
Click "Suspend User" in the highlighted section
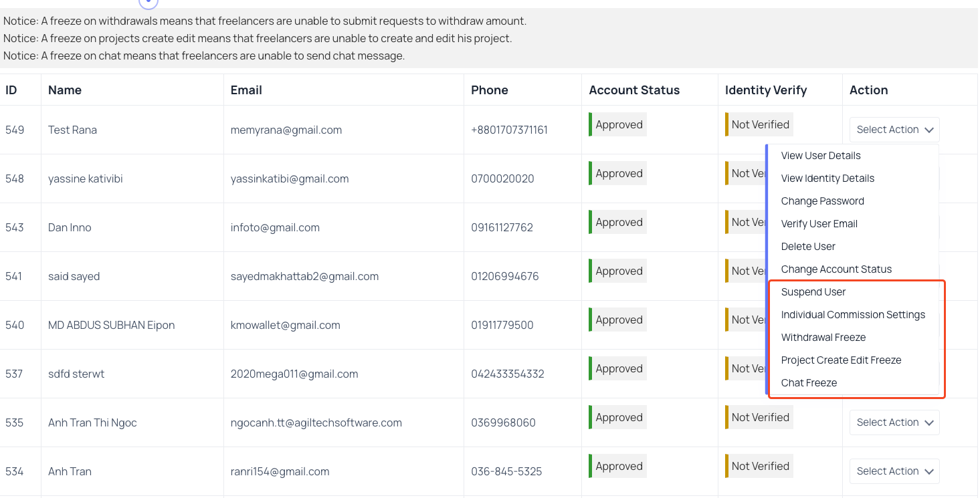[813, 291]
